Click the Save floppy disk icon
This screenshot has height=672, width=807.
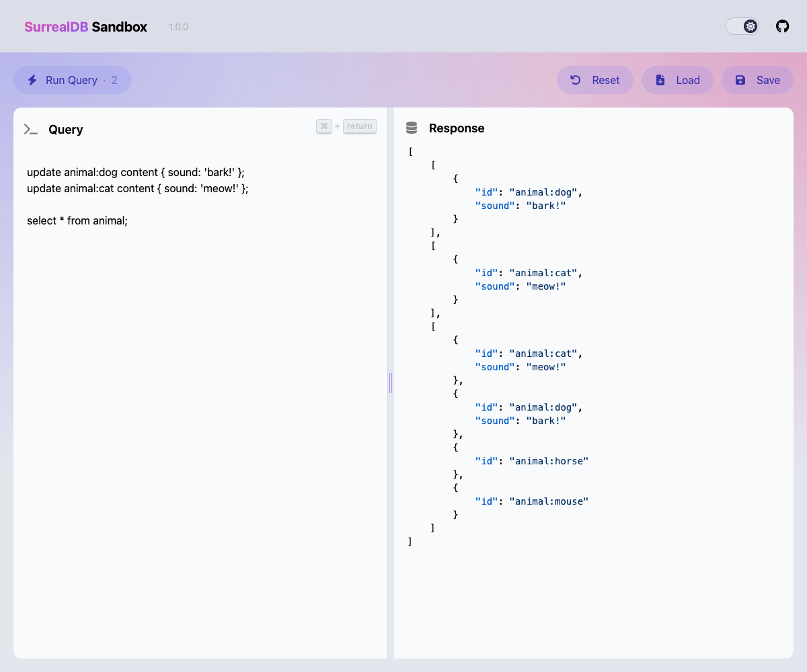(740, 80)
